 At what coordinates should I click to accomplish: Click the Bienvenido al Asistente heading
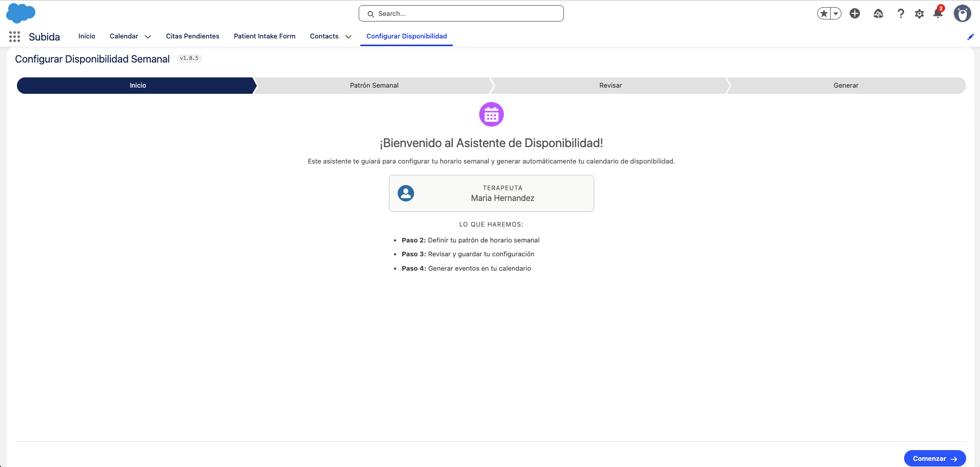[x=492, y=143]
